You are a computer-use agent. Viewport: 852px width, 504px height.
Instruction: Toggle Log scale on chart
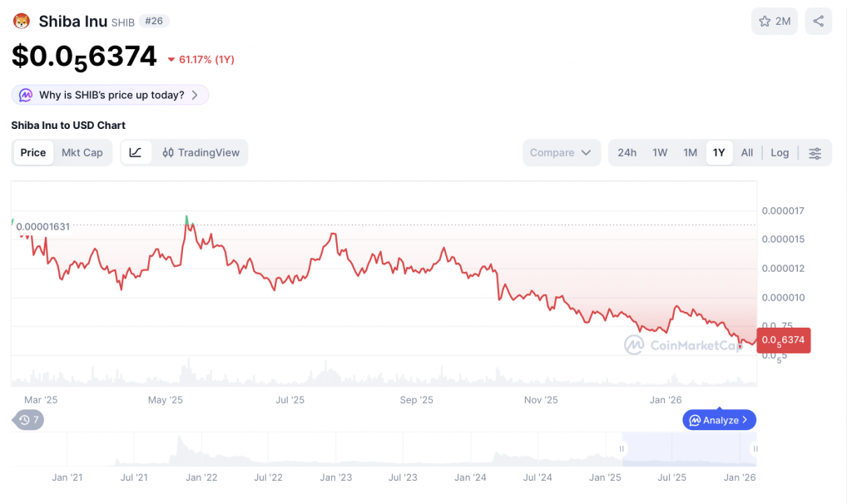click(780, 153)
